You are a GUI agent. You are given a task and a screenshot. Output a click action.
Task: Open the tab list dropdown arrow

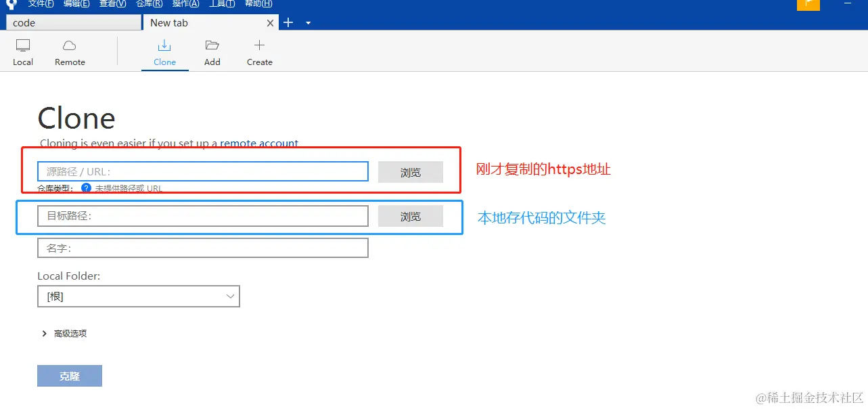pos(308,23)
